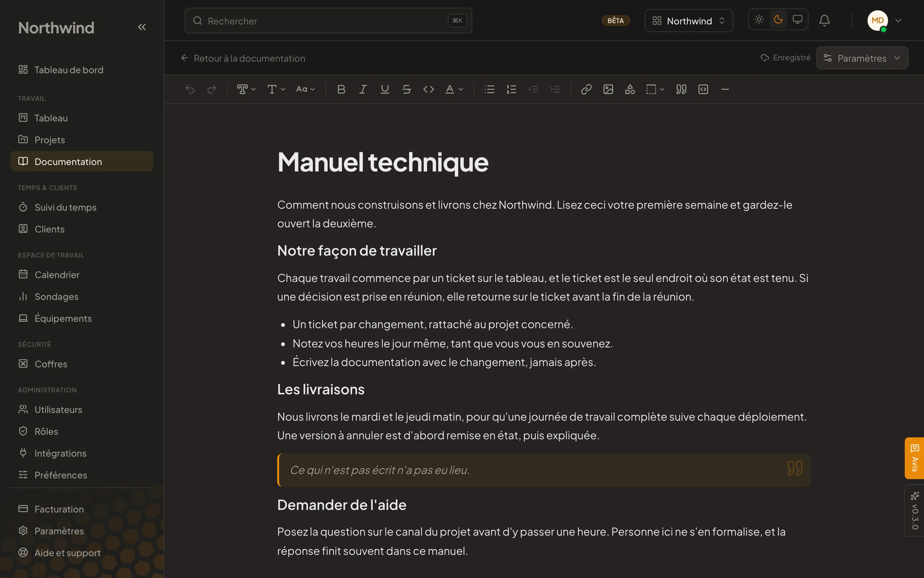Screen dimensions: 924x578
Task: Underline the selected text
Action: (x=385, y=90)
